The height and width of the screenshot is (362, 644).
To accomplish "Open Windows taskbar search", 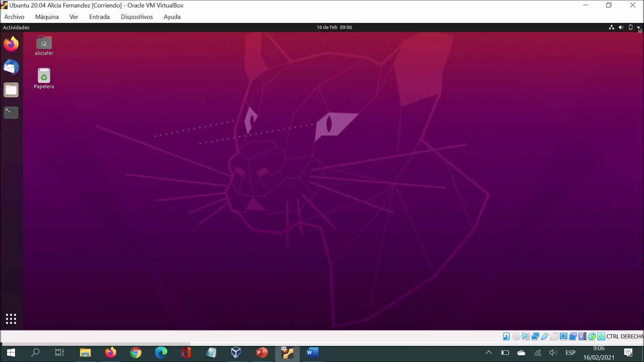I will click(x=35, y=352).
